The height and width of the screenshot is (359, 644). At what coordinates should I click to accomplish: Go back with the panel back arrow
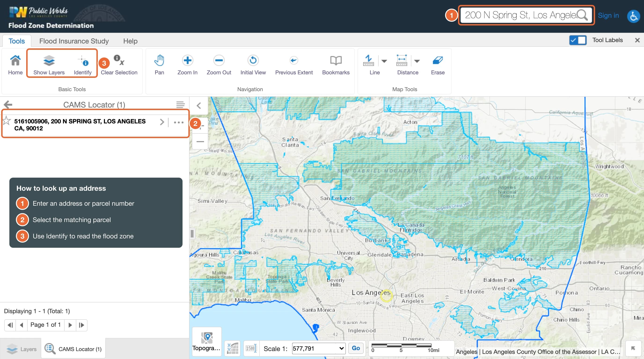[x=8, y=104]
